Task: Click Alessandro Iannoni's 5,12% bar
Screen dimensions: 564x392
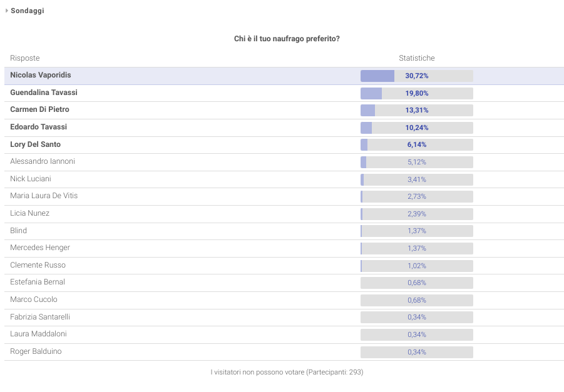Action: point(416,162)
